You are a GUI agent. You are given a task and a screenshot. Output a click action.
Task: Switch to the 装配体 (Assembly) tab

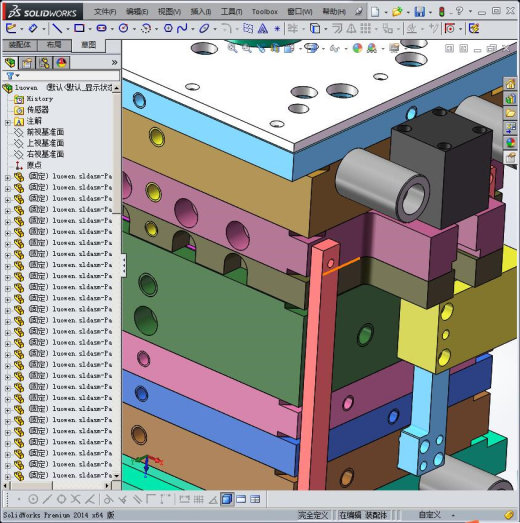pos(20,45)
